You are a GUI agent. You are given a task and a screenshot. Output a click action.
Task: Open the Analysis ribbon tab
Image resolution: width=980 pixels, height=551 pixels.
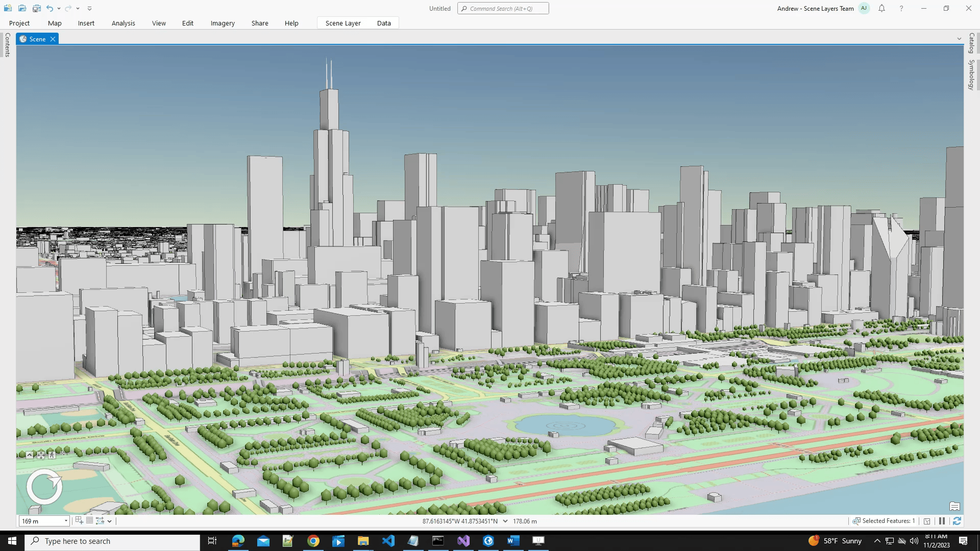[x=123, y=23]
